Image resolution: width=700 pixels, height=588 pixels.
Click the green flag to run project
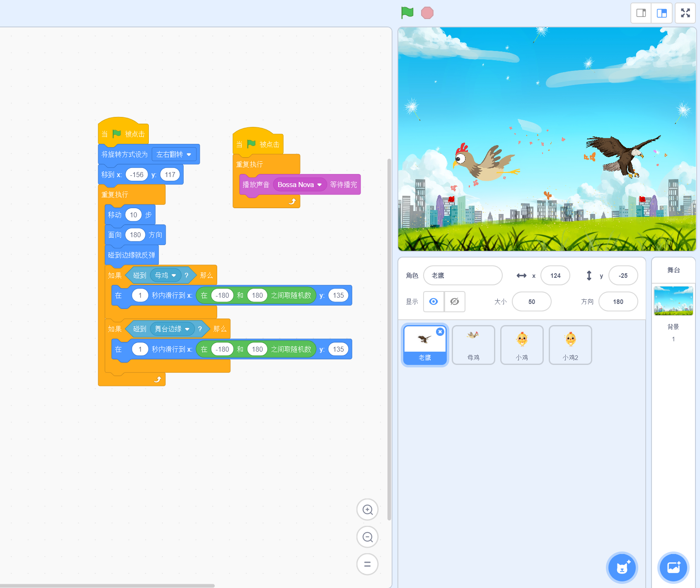[407, 13]
